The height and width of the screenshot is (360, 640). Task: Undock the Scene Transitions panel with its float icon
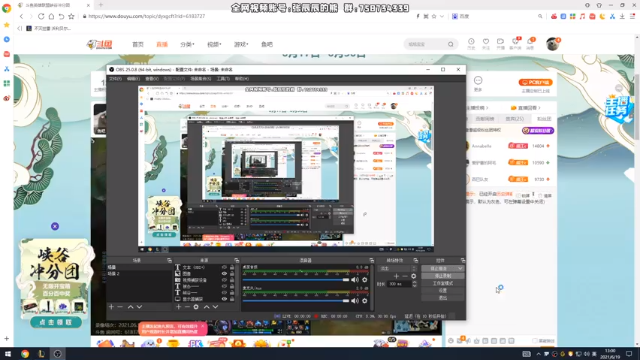pos(416,260)
